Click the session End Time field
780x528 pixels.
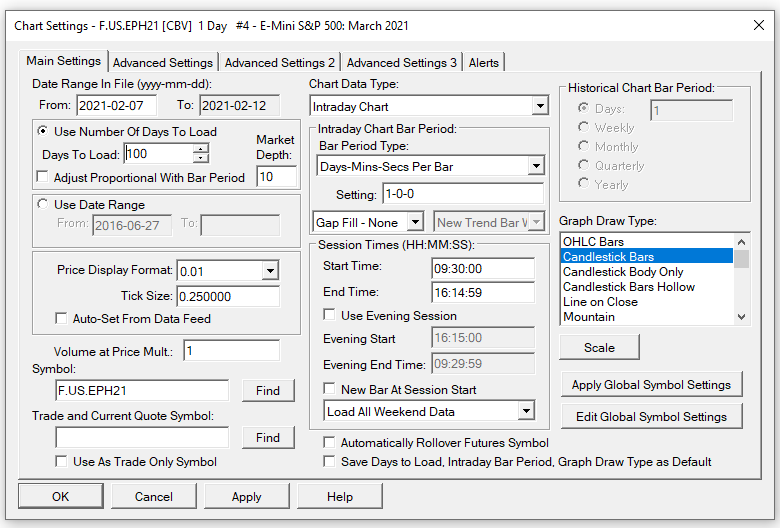pyautogui.click(x=483, y=293)
